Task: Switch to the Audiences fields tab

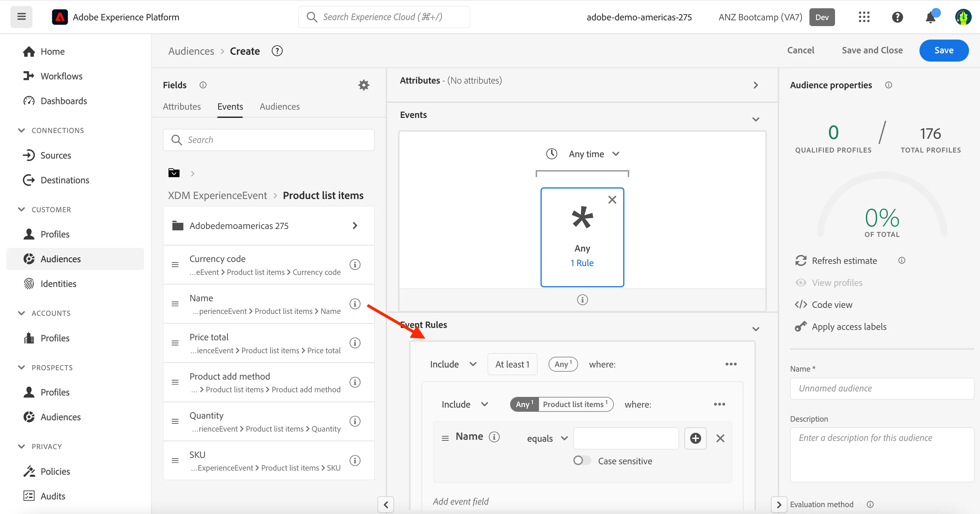Action: pyautogui.click(x=280, y=106)
